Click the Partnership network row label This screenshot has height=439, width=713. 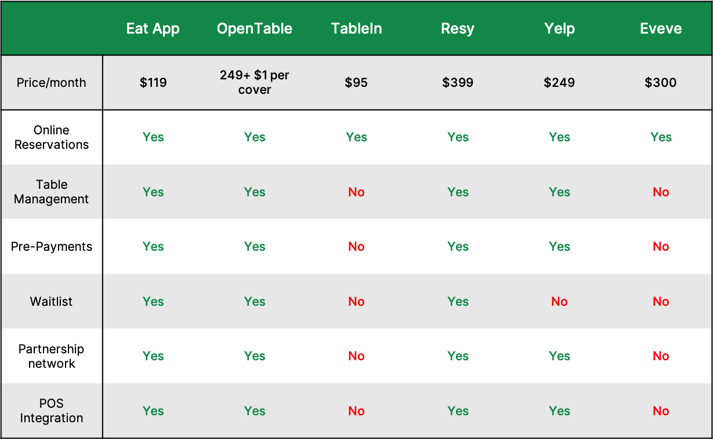click(51, 356)
